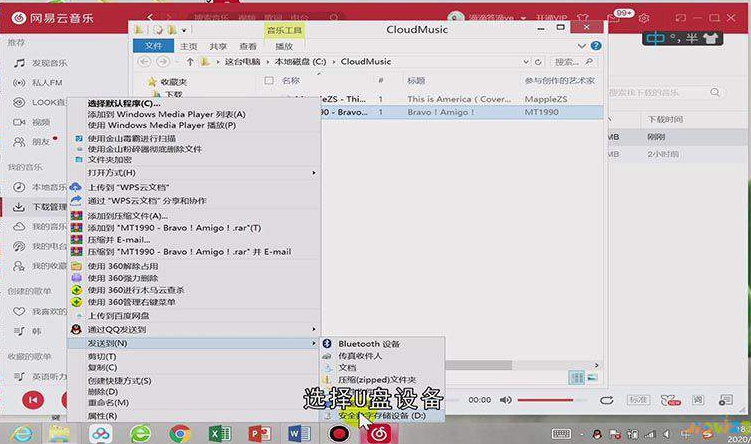Choose 属性(R) in context menu
751x444 pixels.
(102, 416)
